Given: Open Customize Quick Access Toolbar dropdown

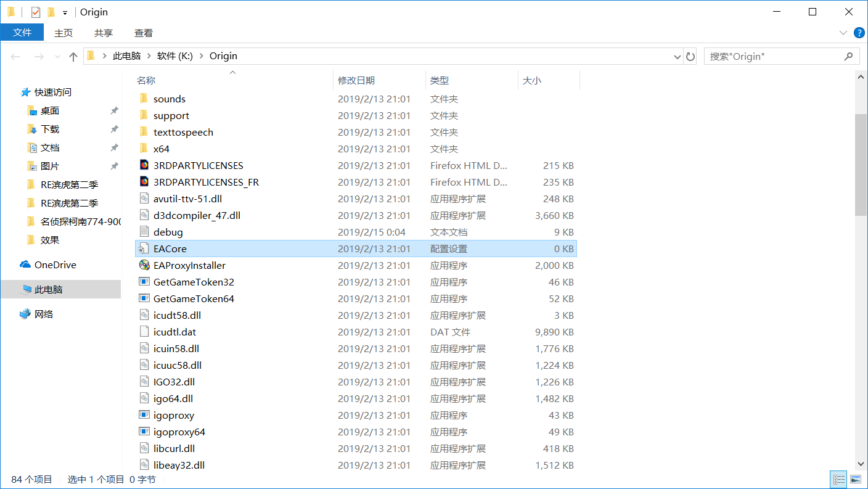Looking at the screenshot, I should pyautogui.click(x=65, y=12).
